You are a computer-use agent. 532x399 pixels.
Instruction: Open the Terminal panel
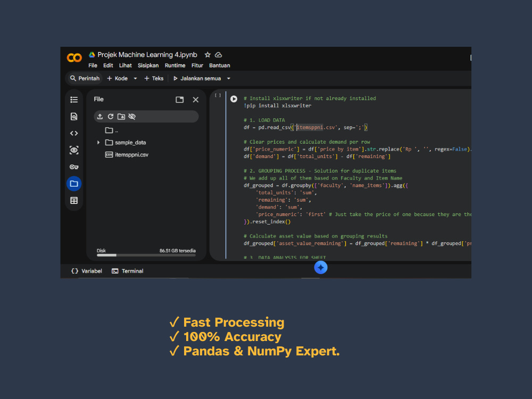pos(128,271)
